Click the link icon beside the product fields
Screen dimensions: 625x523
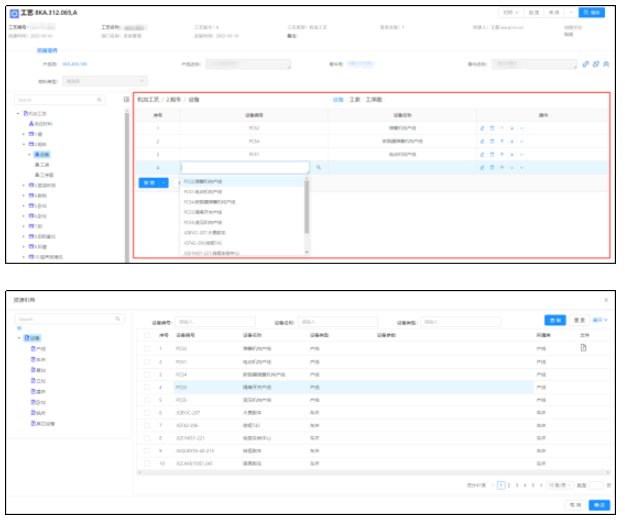coord(586,64)
